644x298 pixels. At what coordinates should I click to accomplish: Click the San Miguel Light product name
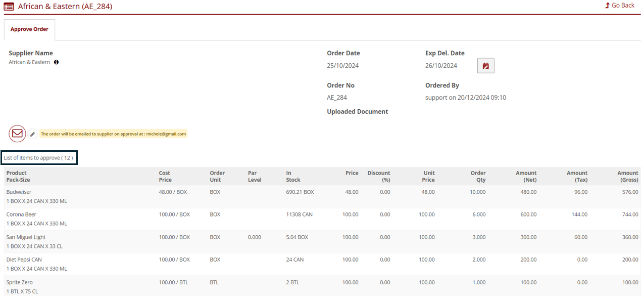click(26, 237)
